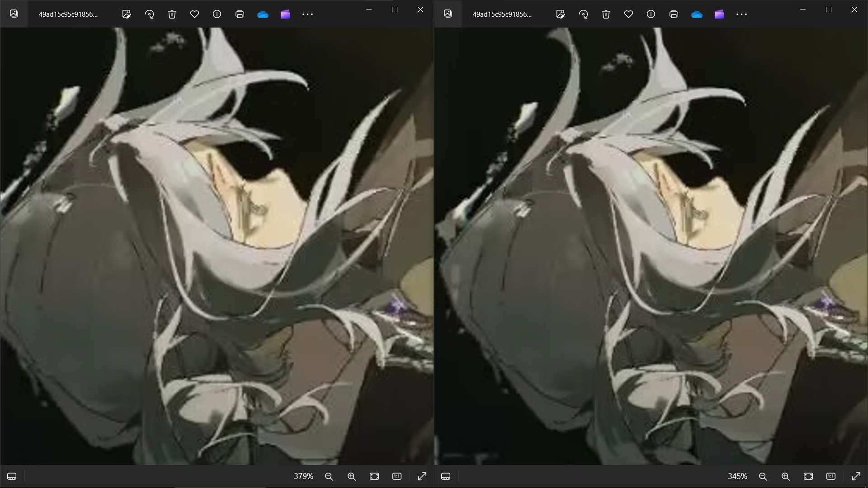Click the anime image in left window
Image resolution: width=868 pixels, height=488 pixels.
pos(217,246)
